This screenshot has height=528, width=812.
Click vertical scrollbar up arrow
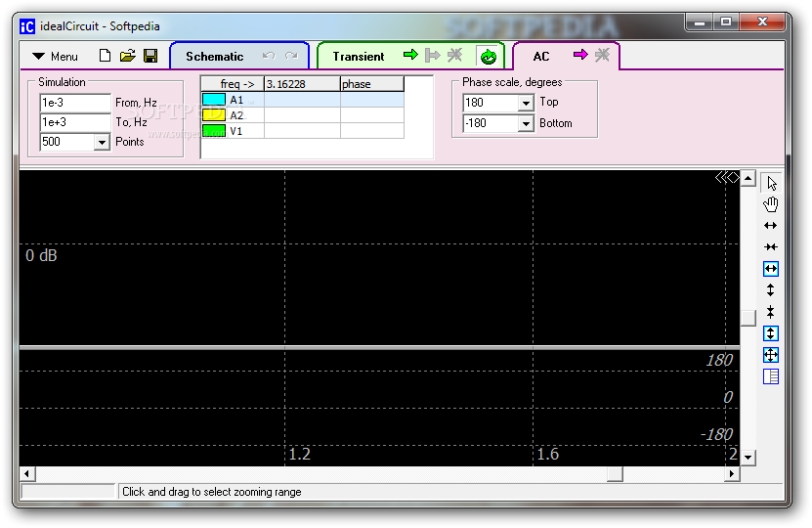click(748, 178)
